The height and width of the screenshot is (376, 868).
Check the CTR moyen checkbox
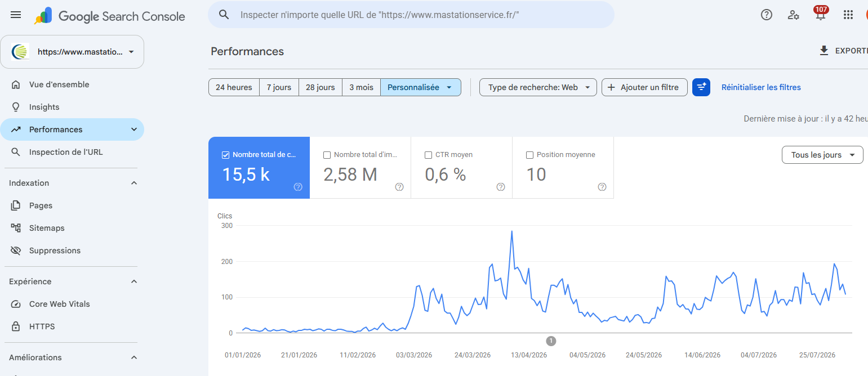click(x=429, y=155)
